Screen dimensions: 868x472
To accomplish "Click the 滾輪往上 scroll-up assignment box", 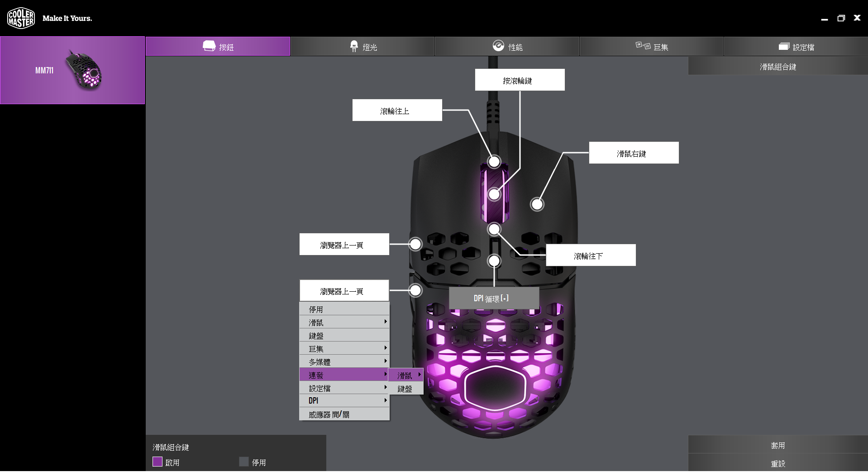I will pyautogui.click(x=397, y=110).
